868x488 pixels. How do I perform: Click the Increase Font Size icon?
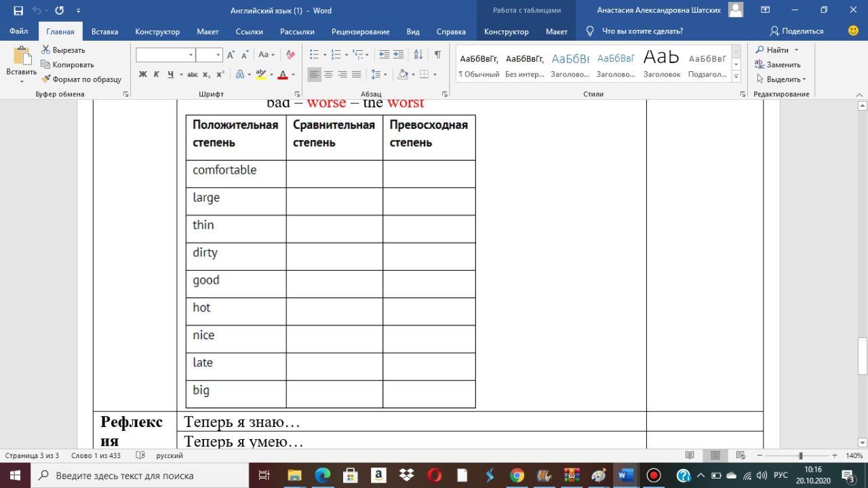(x=231, y=55)
